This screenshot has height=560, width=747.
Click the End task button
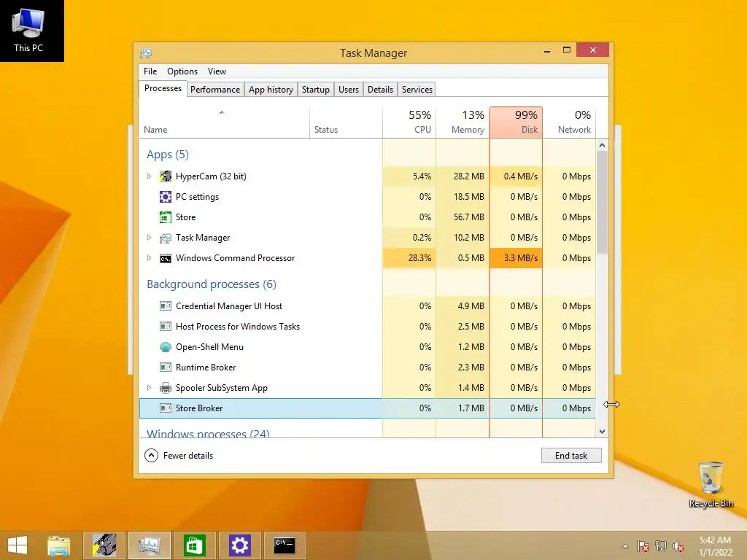pyautogui.click(x=571, y=456)
